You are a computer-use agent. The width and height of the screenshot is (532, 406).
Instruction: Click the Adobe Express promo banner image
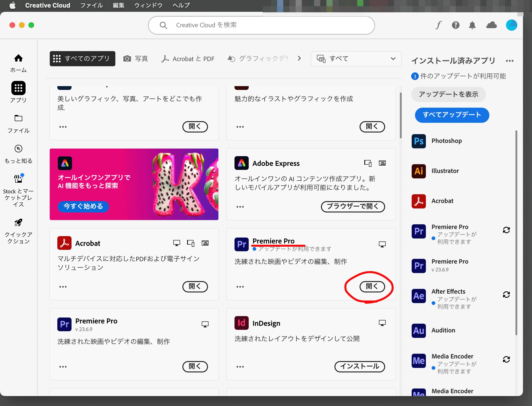(x=134, y=184)
